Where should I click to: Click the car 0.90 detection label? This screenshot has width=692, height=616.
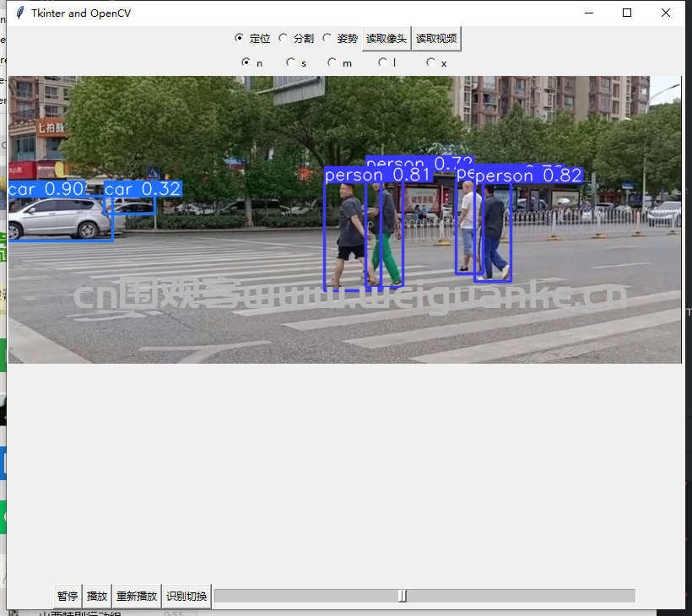point(46,189)
